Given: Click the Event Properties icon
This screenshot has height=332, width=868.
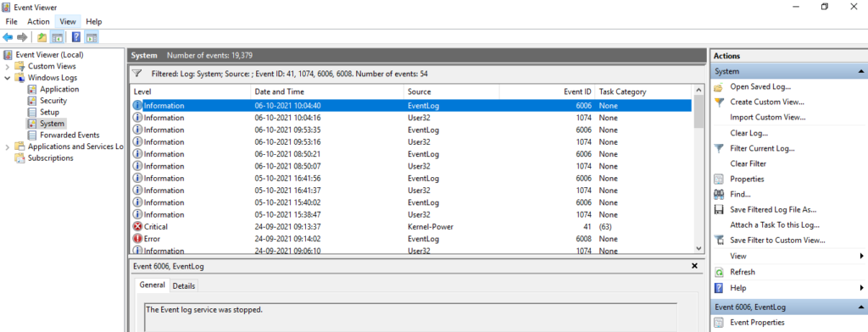Looking at the screenshot, I should (719, 323).
